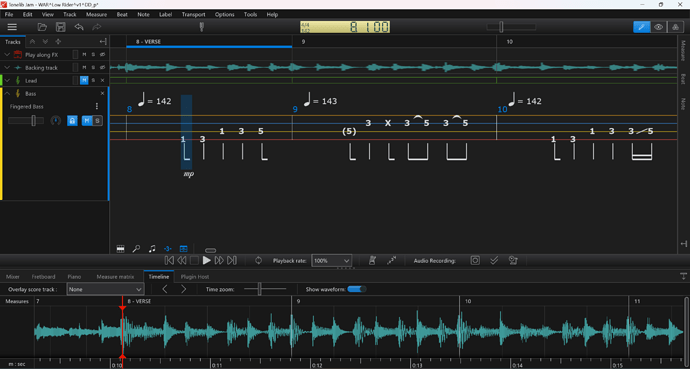Move track down with double-chevron down icon
This screenshot has width=690, height=369.
click(45, 42)
